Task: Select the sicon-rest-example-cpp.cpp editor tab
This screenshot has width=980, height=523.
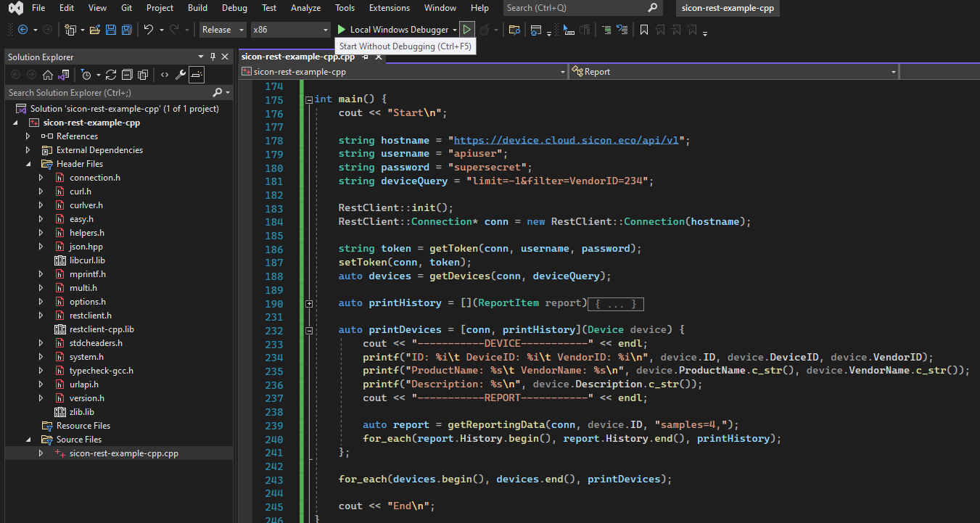Action: coord(297,57)
